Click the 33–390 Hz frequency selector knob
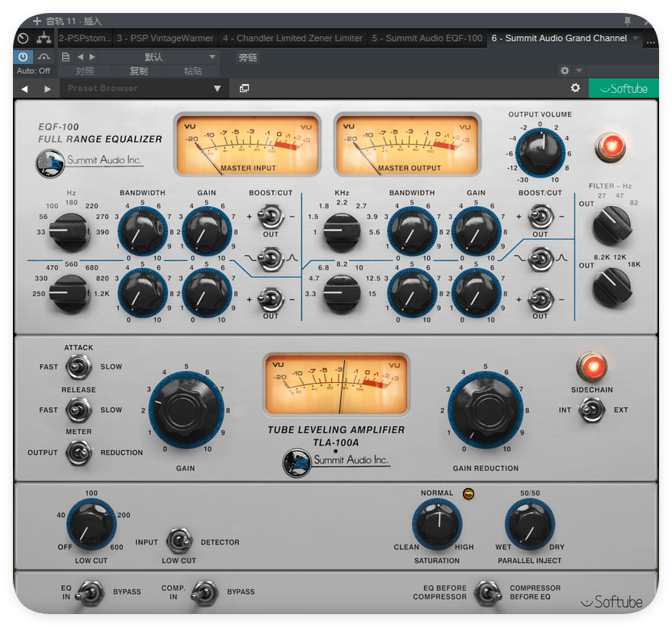This screenshot has width=672, height=627. pyautogui.click(x=70, y=232)
